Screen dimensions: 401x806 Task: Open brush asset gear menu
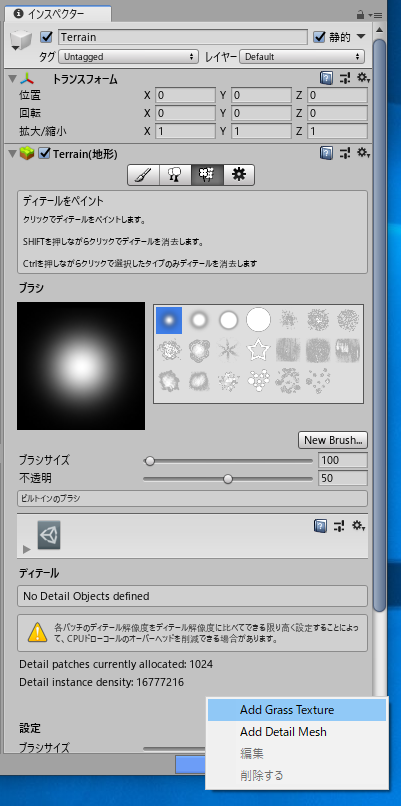click(358, 526)
